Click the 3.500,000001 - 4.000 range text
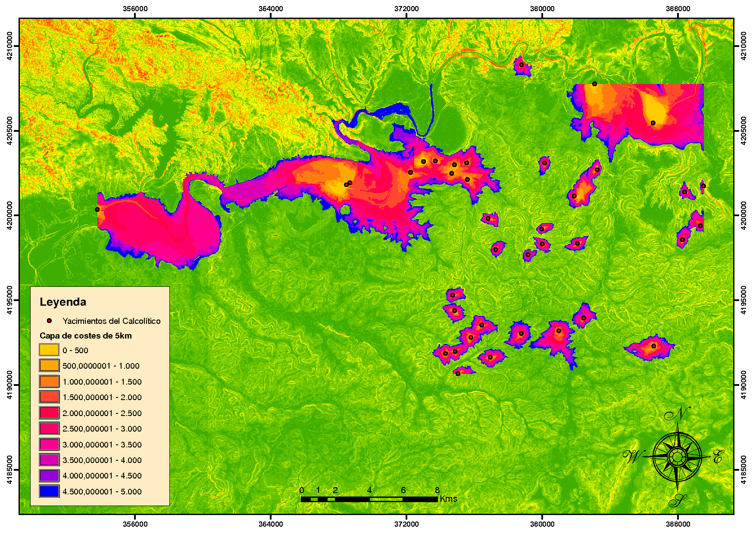This screenshot has width=756, height=534. [102, 460]
